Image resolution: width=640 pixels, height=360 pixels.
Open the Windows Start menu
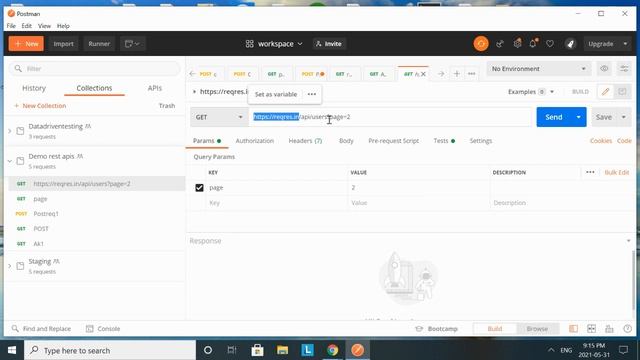coord(12,350)
